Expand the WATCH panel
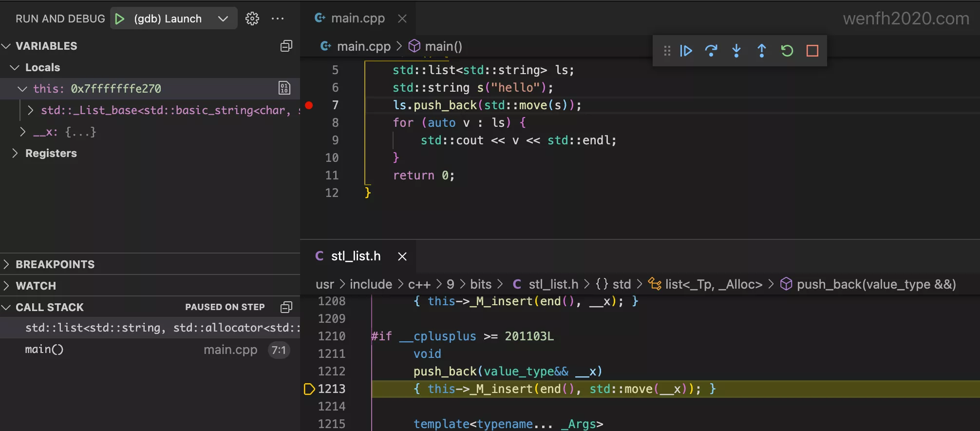 tap(36, 286)
